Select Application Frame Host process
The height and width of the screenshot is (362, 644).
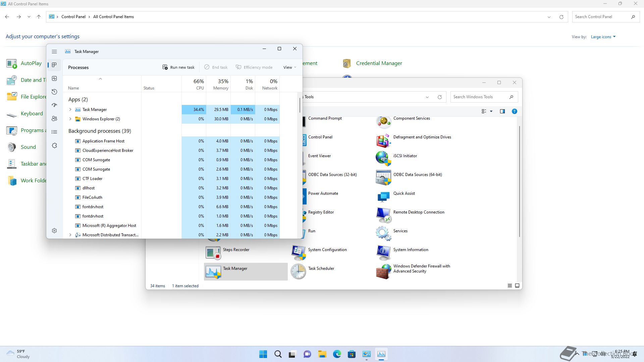[x=171, y=141]
